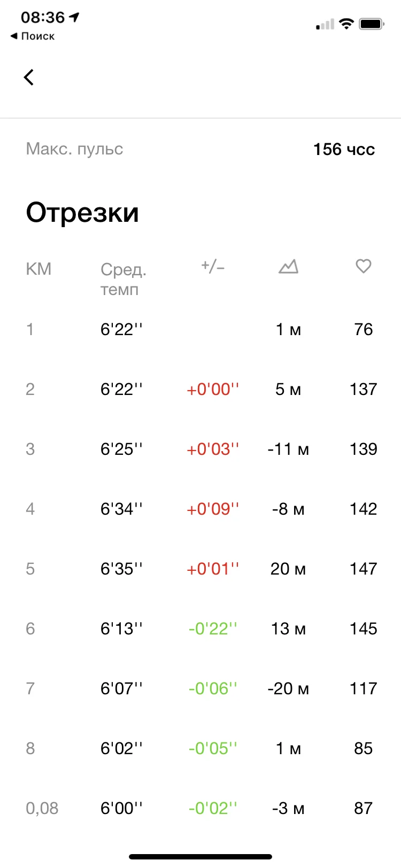
Task: Tap the battery status icon
Action: pyautogui.click(x=372, y=24)
